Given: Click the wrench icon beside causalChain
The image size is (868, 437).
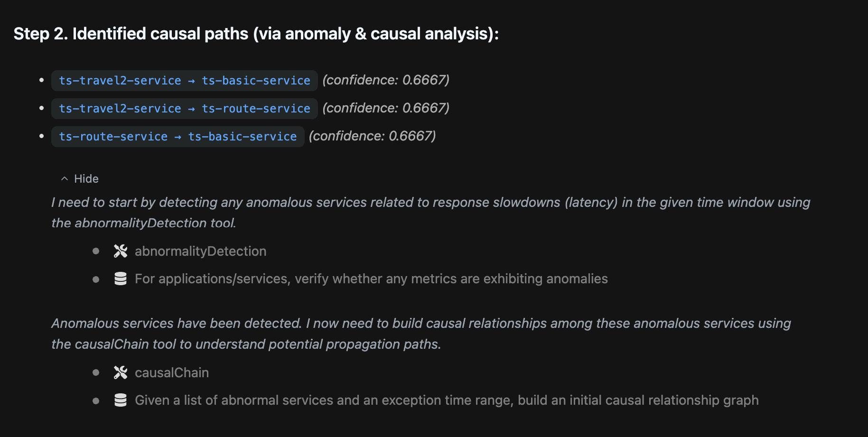Looking at the screenshot, I should tap(121, 372).
